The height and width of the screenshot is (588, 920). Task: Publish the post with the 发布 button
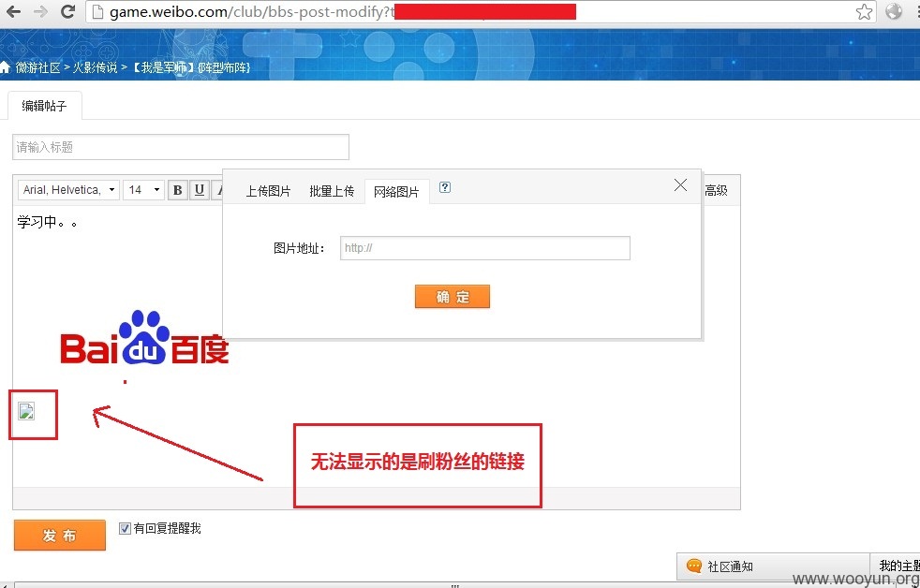tap(60, 536)
